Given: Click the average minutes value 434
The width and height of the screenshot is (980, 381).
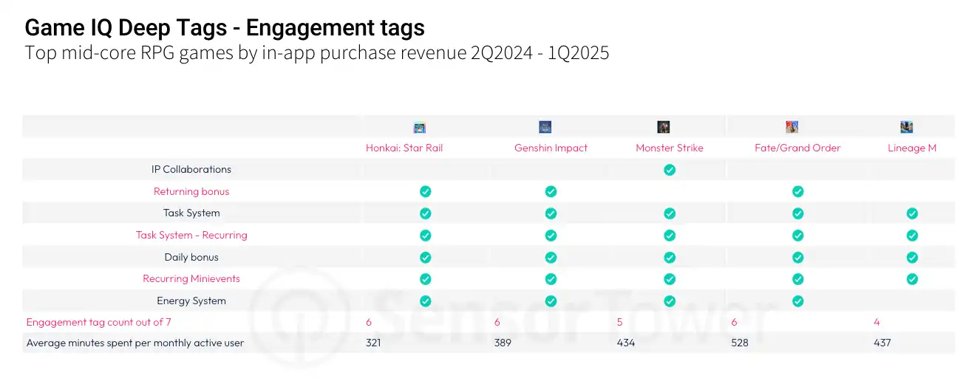Looking at the screenshot, I should point(627,343).
